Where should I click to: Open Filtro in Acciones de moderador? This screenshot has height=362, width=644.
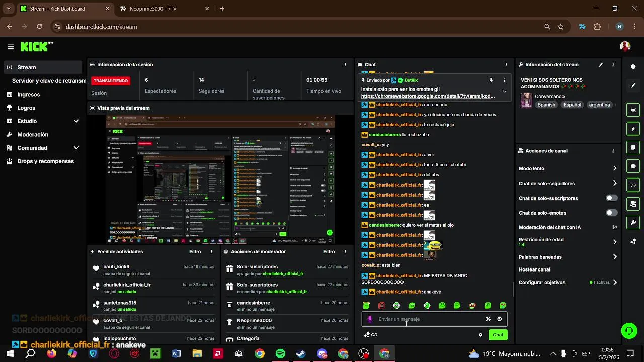click(329, 252)
